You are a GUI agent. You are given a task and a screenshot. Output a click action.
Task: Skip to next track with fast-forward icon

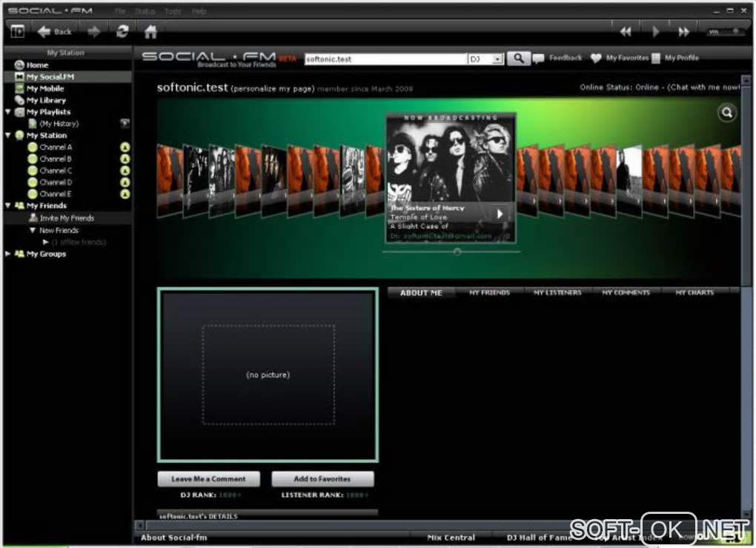point(683,32)
